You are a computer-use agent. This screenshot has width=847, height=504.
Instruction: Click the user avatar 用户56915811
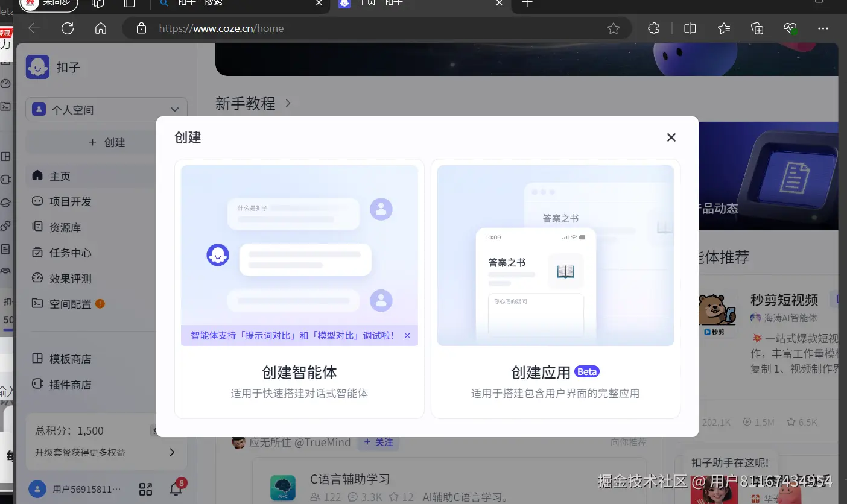coord(37,489)
